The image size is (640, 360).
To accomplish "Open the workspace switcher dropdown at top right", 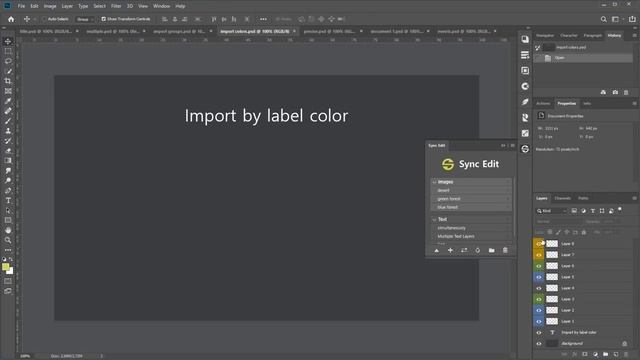I will (x=617, y=19).
